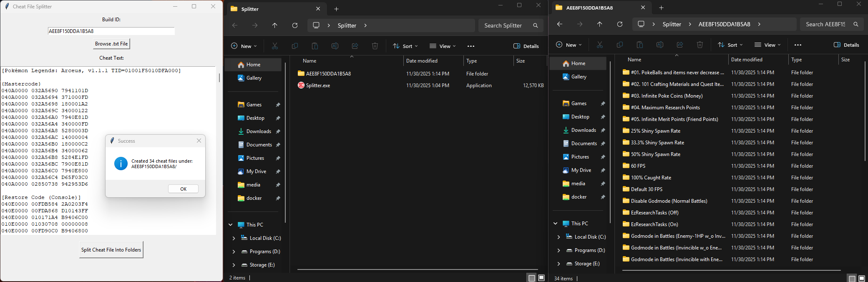Viewport: 868px width, 282px height.
Task: Collapse This PC in Splitter window
Action: pos(231,225)
